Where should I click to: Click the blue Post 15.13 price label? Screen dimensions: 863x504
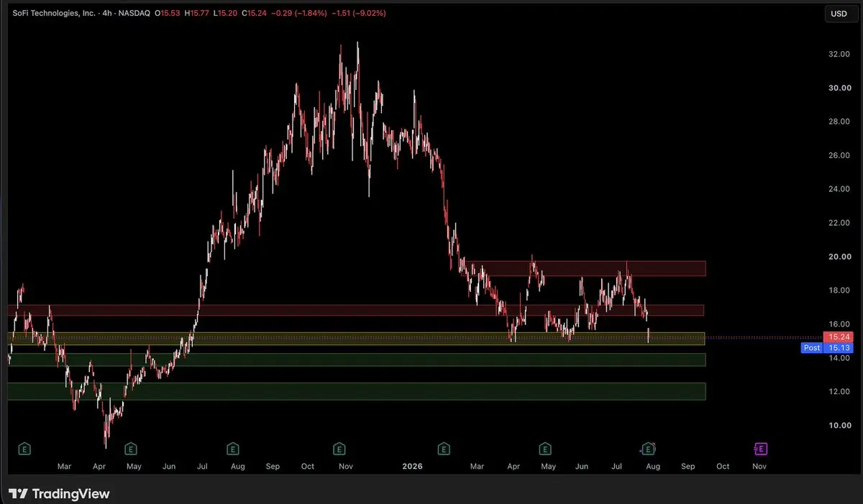(828, 348)
